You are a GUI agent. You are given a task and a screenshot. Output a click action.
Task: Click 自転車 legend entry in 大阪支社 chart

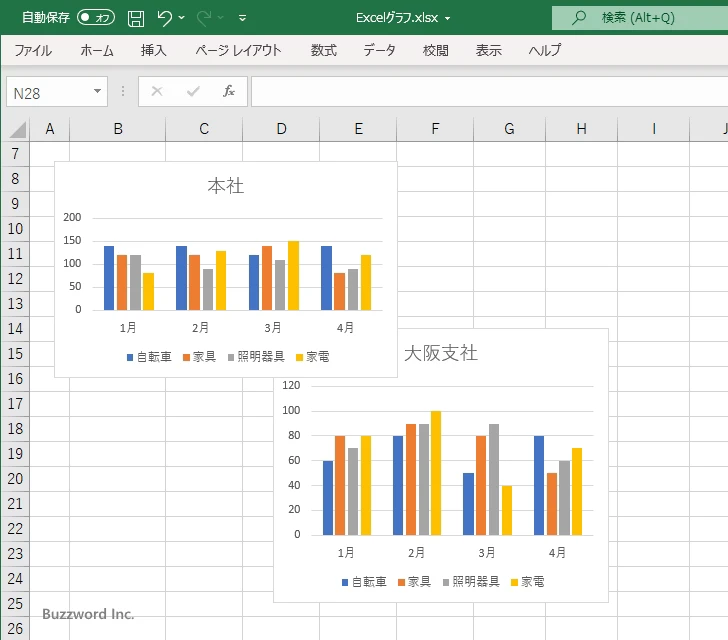click(364, 581)
